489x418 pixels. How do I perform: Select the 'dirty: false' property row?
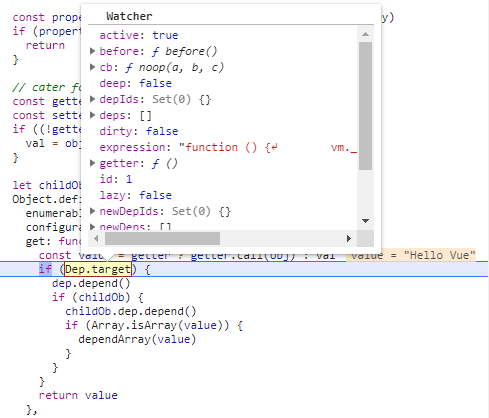point(139,131)
